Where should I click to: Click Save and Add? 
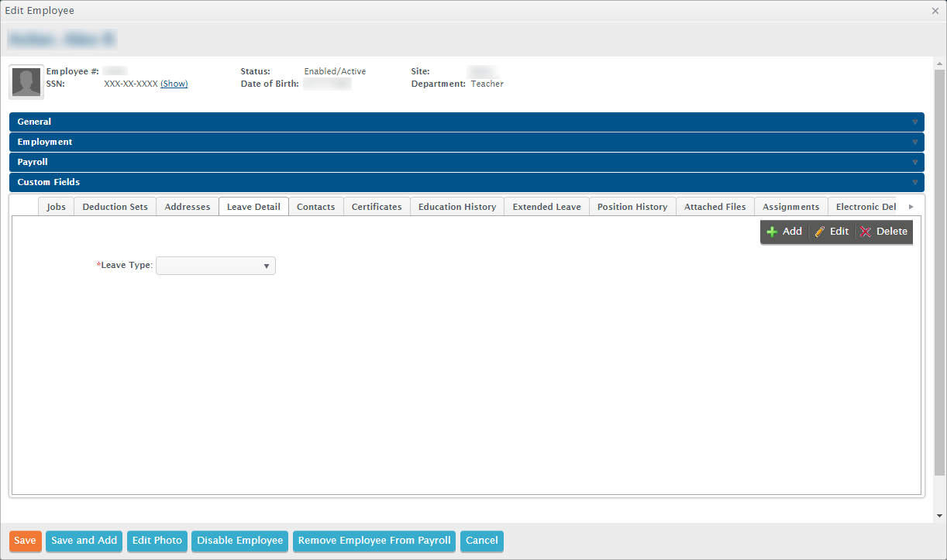[x=84, y=541]
